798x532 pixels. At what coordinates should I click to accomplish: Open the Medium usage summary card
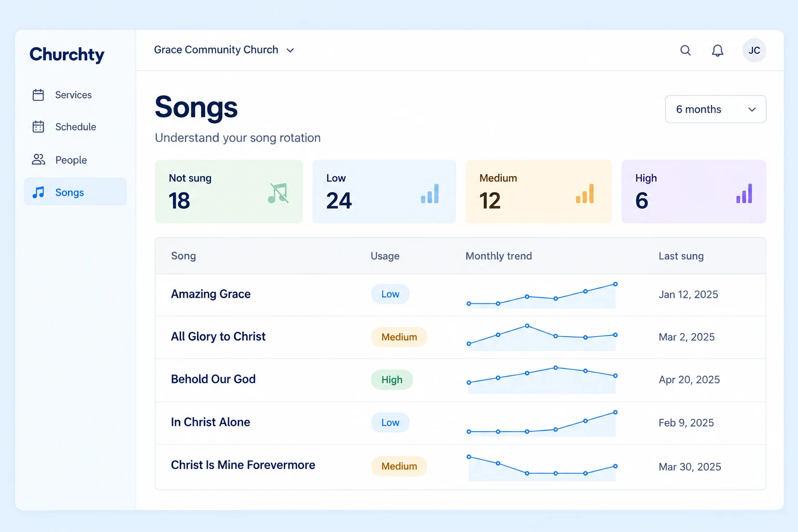point(539,192)
